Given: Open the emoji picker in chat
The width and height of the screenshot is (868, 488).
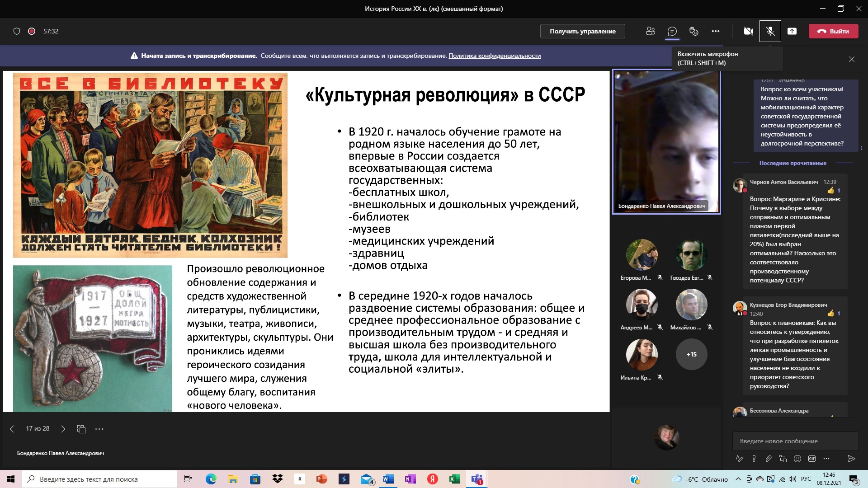Looking at the screenshot, I should tap(797, 459).
